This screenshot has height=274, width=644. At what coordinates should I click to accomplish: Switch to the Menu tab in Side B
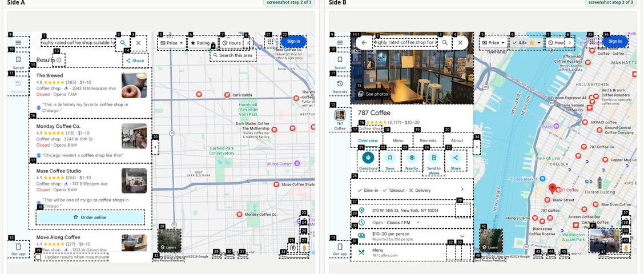pos(397,140)
